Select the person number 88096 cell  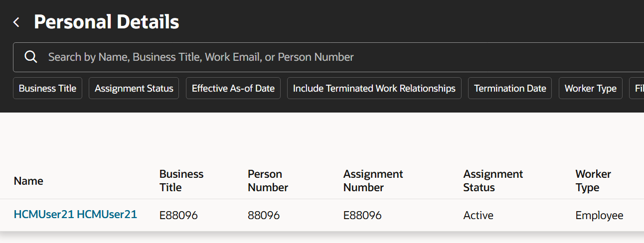point(264,215)
